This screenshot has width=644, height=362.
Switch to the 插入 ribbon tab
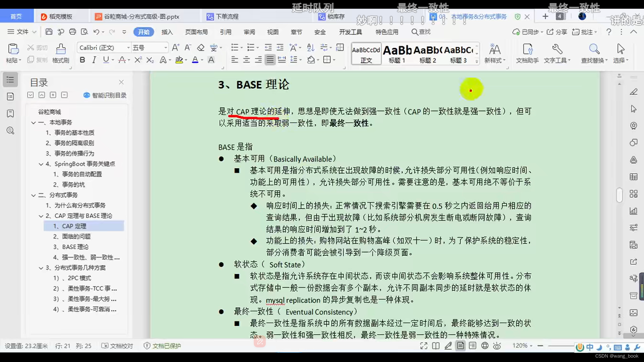(x=167, y=32)
